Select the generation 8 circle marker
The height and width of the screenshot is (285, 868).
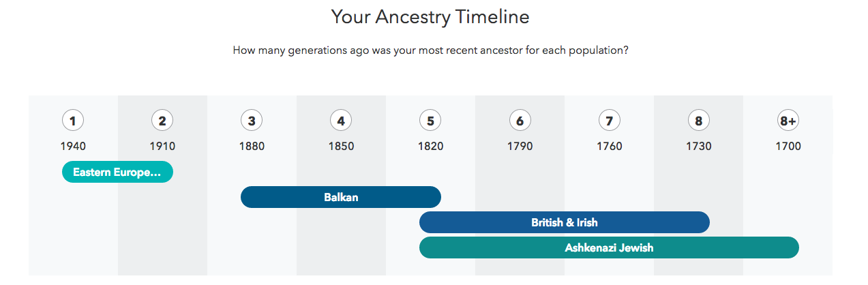pos(698,121)
